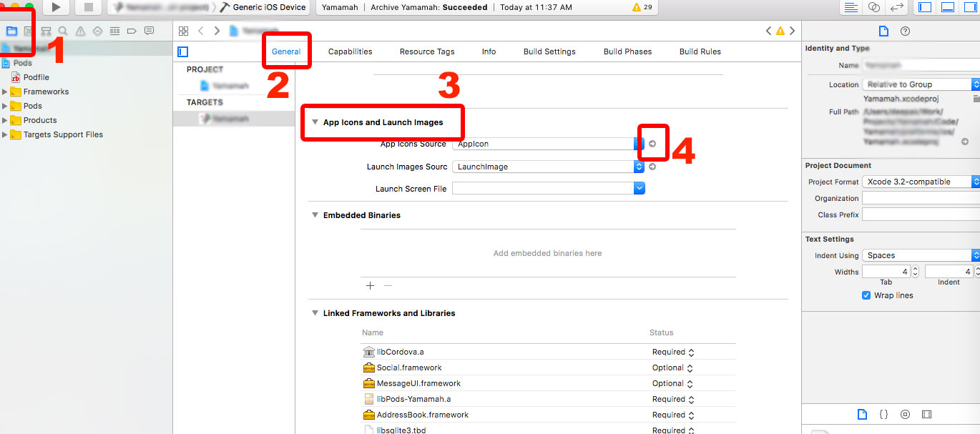Image resolution: width=980 pixels, height=434 pixels.
Task: Expand the Targets Support Files folder
Action: coord(5,134)
